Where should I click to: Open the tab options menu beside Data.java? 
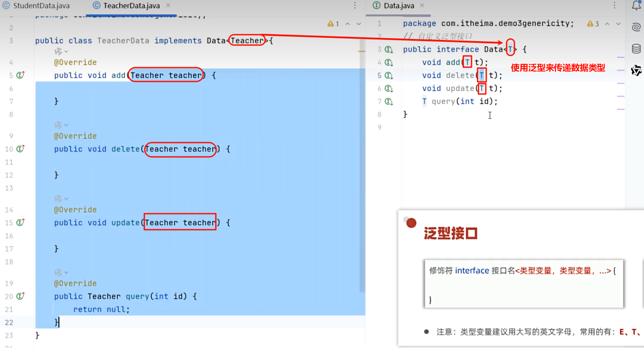coord(615,6)
